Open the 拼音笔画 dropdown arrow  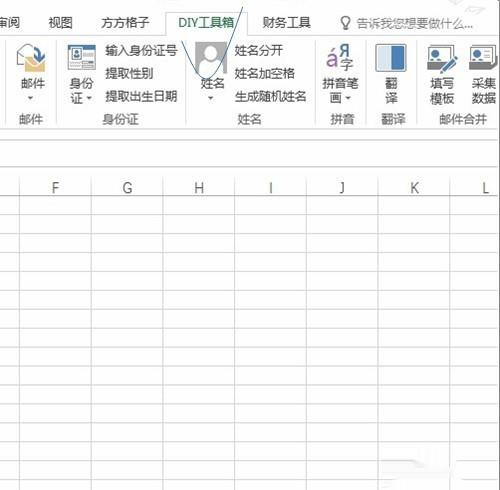[x=348, y=98]
